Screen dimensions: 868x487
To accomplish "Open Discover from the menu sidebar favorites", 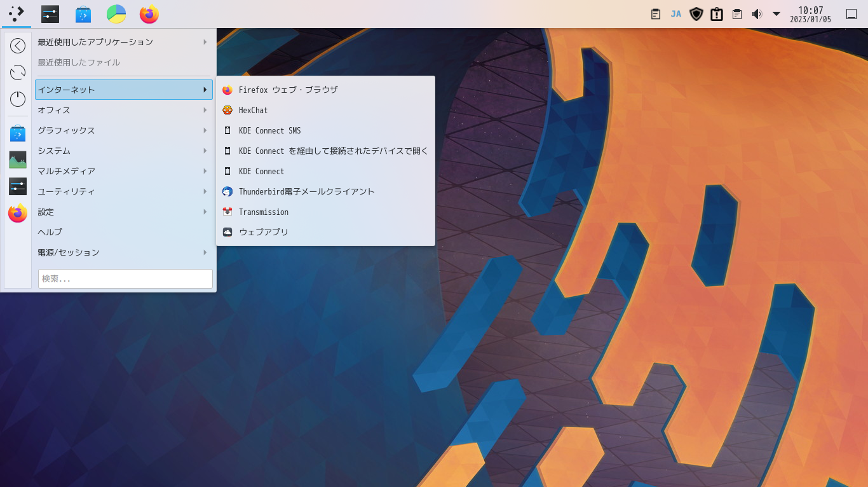I will coord(18,134).
